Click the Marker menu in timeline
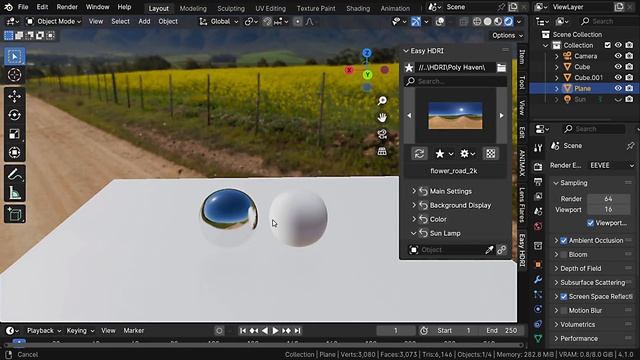 [133, 331]
